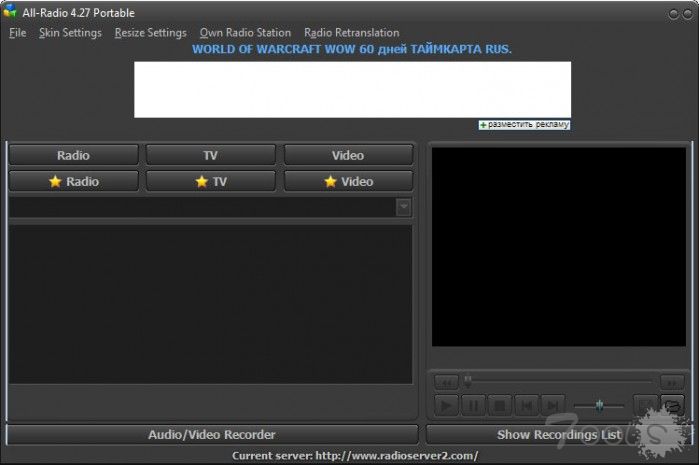The height and width of the screenshot is (465, 700).
Task: Click the video preview display area
Action: (558, 246)
